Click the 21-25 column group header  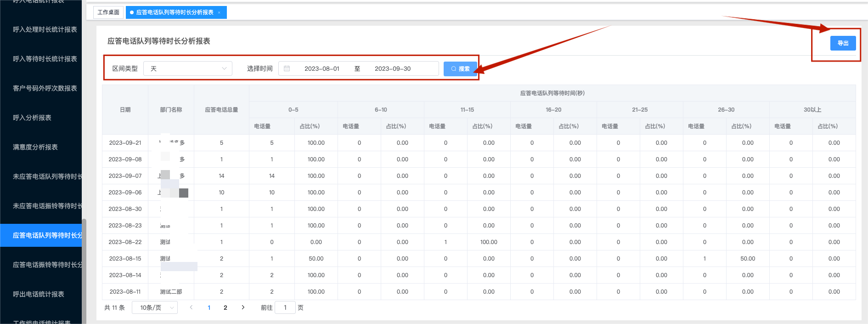tap(640, 110)
